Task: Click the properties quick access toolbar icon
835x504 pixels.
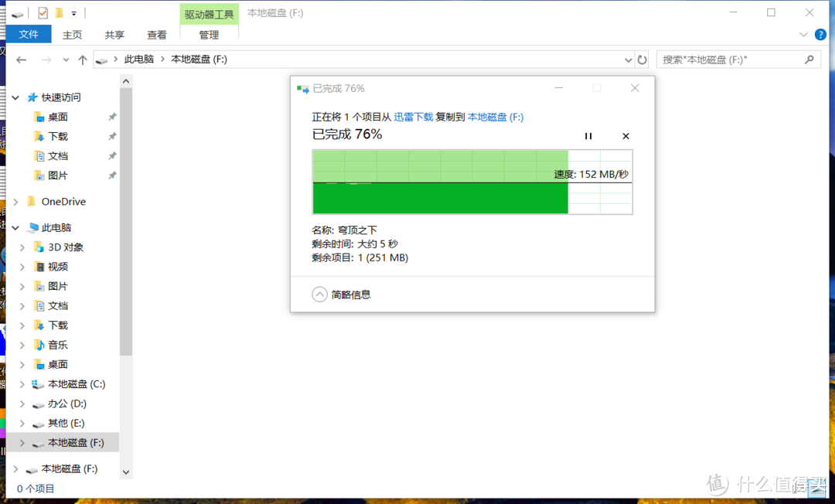Action: click(x=43, y=13)
